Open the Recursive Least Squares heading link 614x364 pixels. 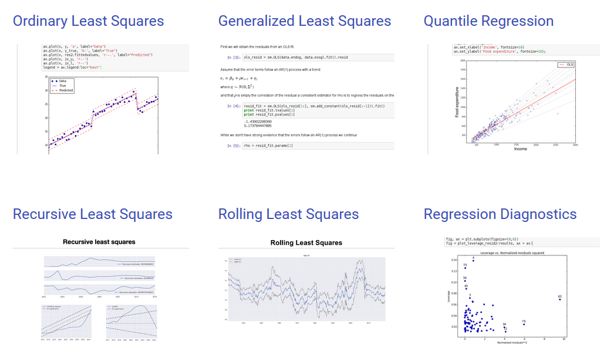coord(92,214)
